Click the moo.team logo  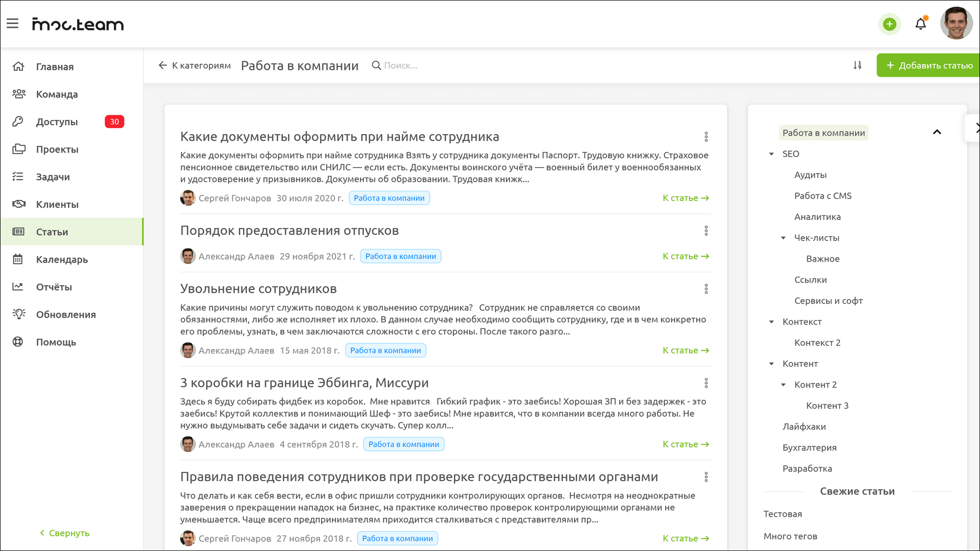[78, 24]
